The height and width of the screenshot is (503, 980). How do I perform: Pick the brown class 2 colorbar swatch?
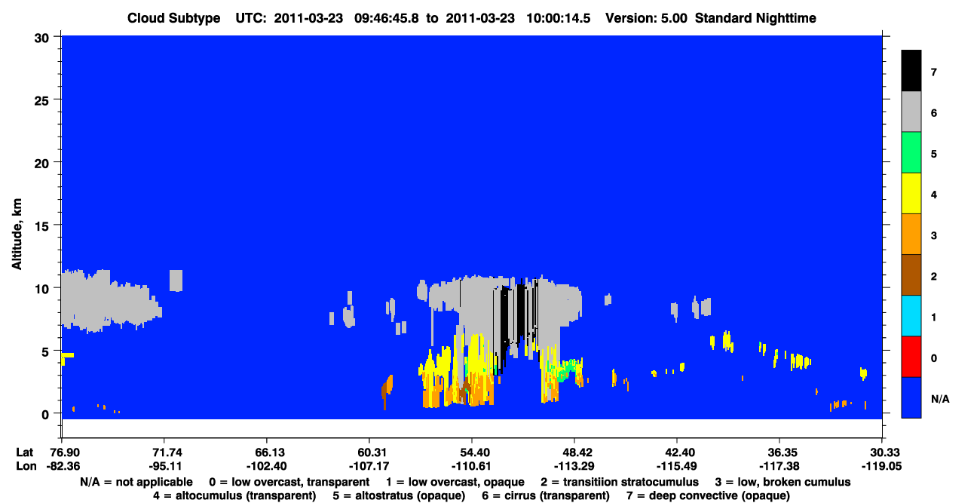point(911,275)
